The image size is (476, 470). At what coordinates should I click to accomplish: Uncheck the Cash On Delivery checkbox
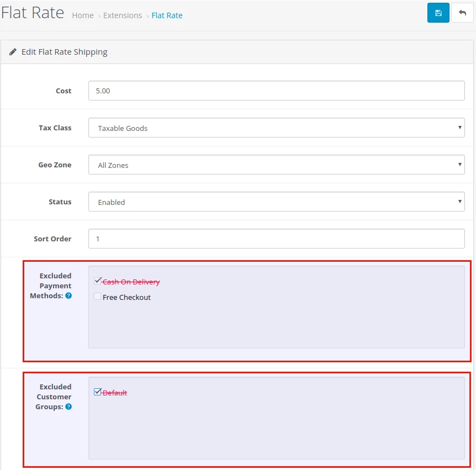click(98, 281)
